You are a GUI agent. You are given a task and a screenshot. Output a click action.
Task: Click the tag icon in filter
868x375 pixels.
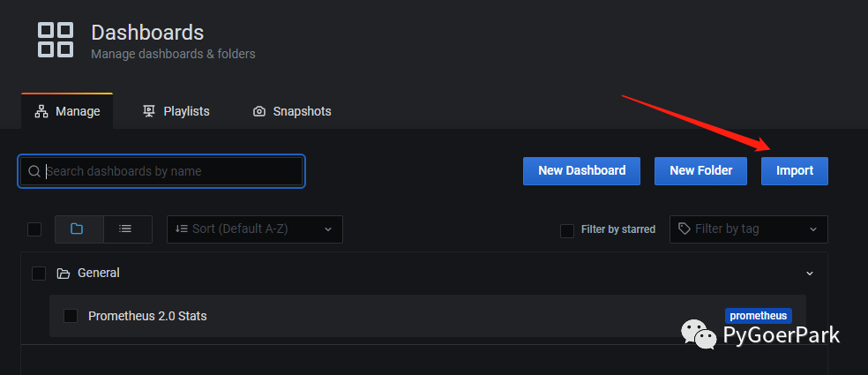coord(684,229)
